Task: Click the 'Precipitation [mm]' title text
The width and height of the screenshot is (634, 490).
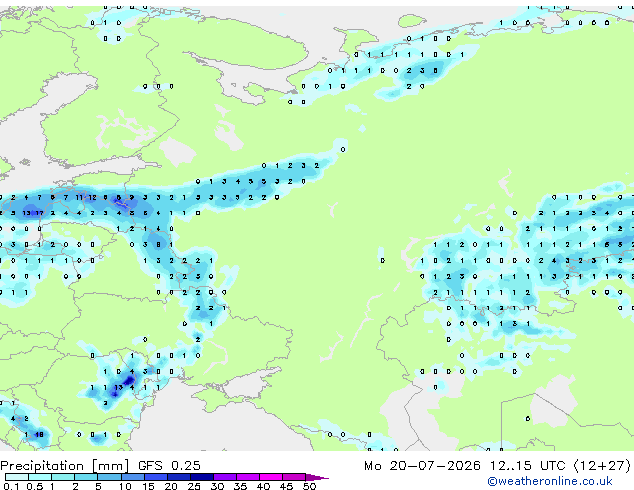Action: 64,466
